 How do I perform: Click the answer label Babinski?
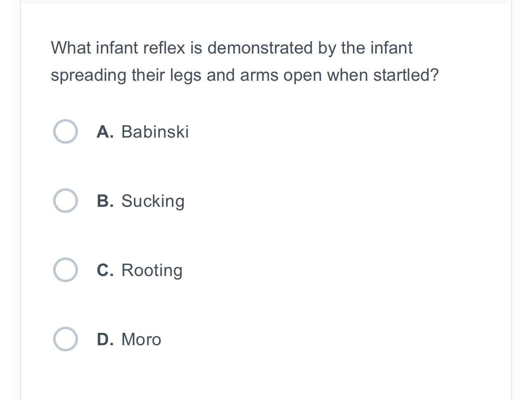click(x=155, y=132)
